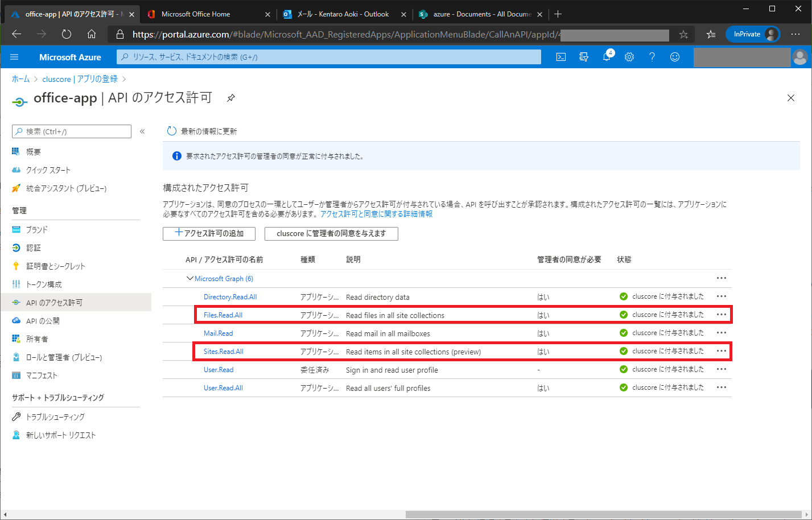Screen dimensions: 812x520
Task: Open browser favorites list icon
Action: [711, 34]
